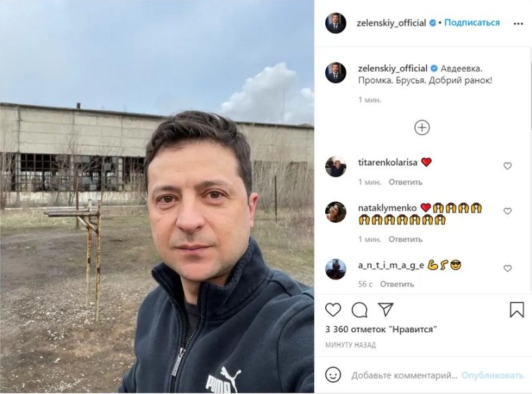This screenshot has height=394, width=532.
Task: Click the Опубликовать publish button
Action: [492, 375]
